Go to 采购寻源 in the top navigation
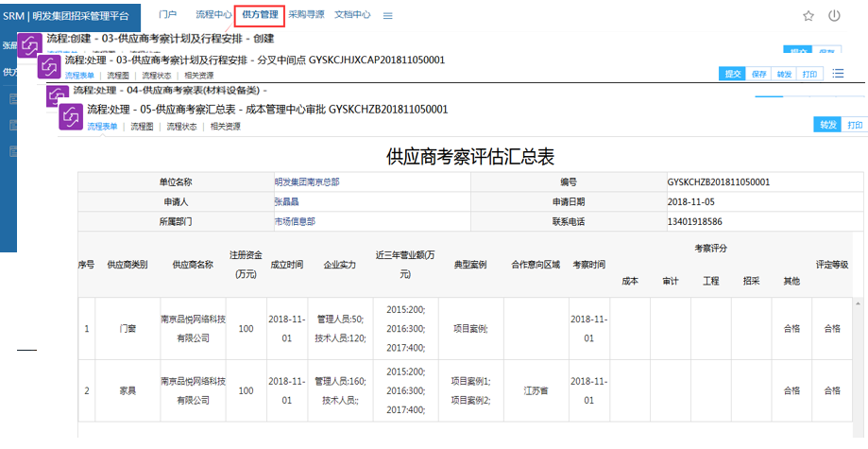 (306, 15)
